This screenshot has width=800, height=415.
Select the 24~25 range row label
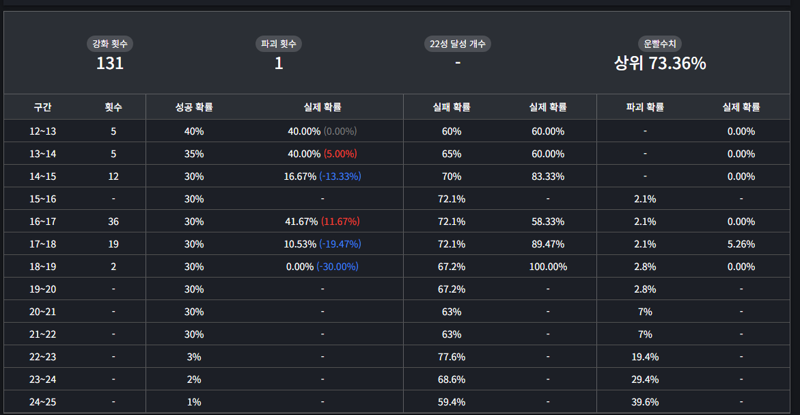[x=42, y=402]
